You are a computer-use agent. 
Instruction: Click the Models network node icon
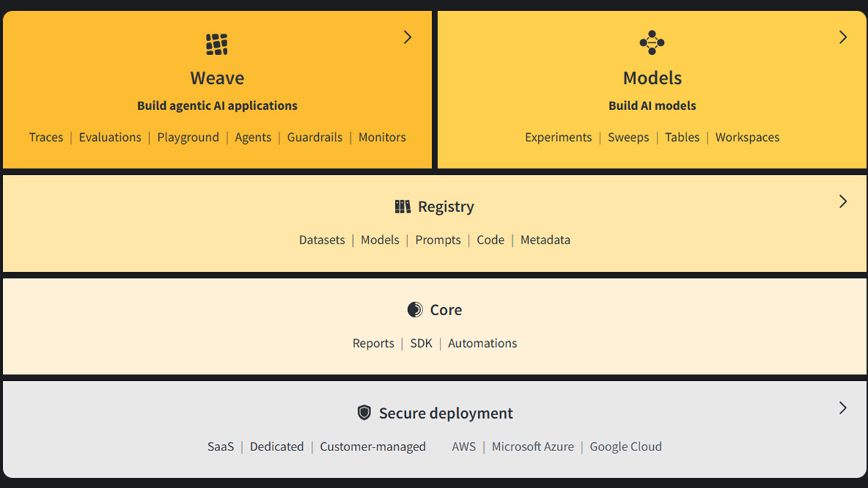coord(652,43)
